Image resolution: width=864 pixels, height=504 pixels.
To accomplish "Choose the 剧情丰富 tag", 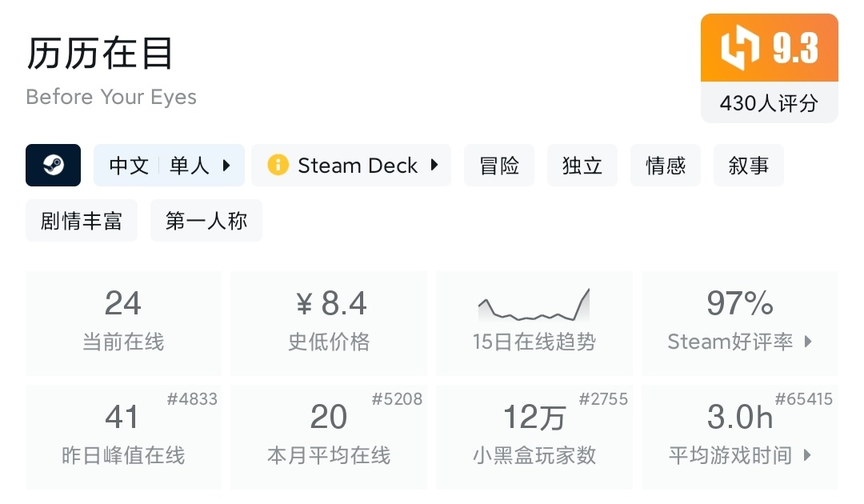I will point(82,221).
